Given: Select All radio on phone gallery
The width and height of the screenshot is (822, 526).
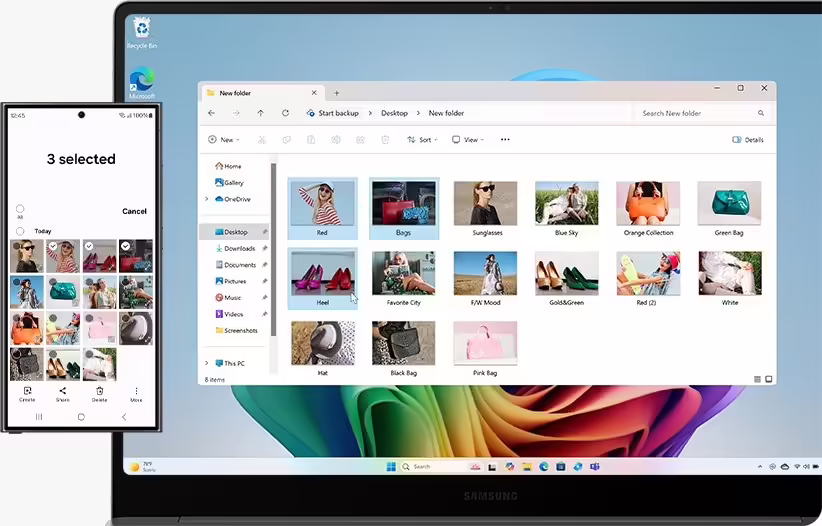Looking at the screenshot, I should 20,209.
